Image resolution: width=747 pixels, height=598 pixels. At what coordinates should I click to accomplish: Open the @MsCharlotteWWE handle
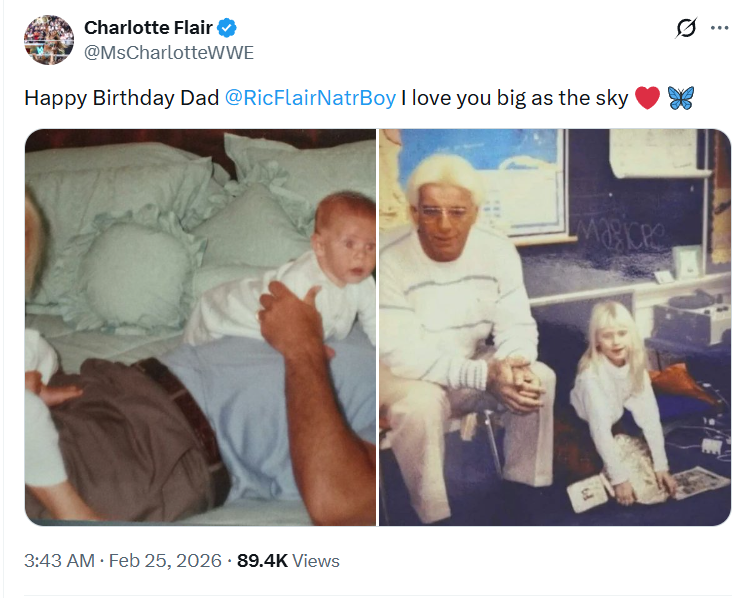168,53
